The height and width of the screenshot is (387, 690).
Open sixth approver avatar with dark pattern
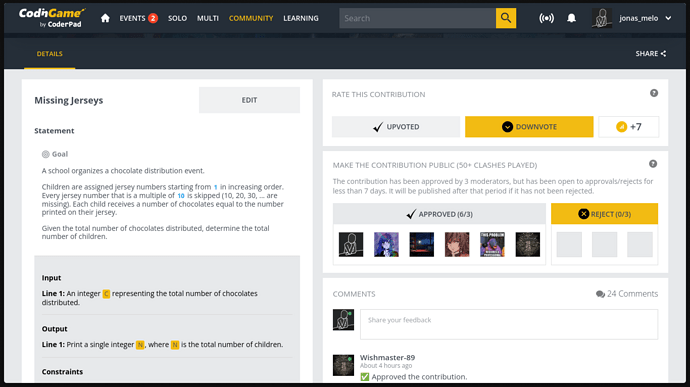[528, 244]
